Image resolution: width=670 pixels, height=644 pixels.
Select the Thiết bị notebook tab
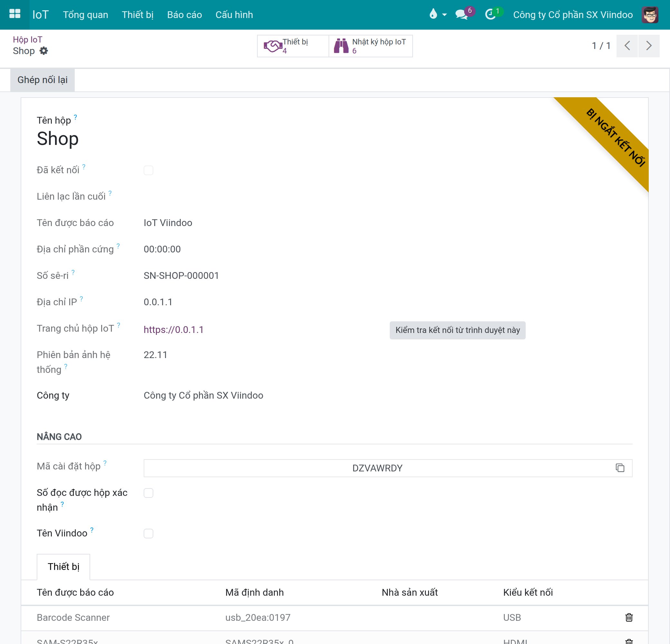[x=63, y=566]
